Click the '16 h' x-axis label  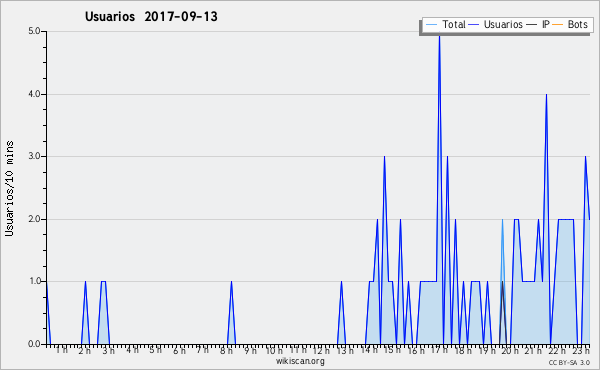coord(416,350)
